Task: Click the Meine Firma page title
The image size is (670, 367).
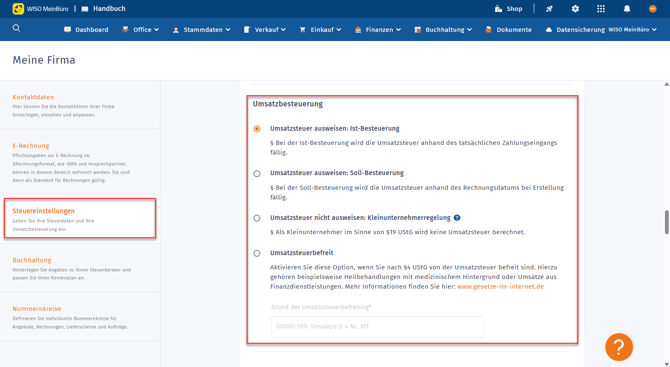Action: 44,60
